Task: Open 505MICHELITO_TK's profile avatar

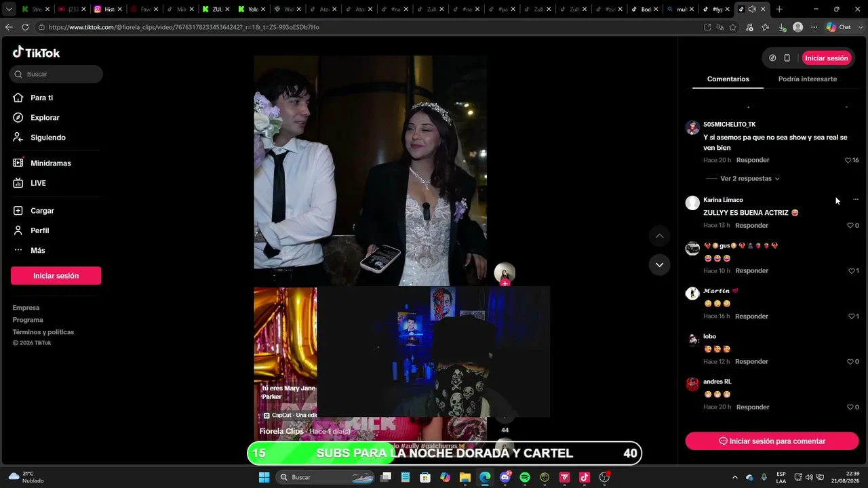Action: pyautogui.click(x=692, y=128)
